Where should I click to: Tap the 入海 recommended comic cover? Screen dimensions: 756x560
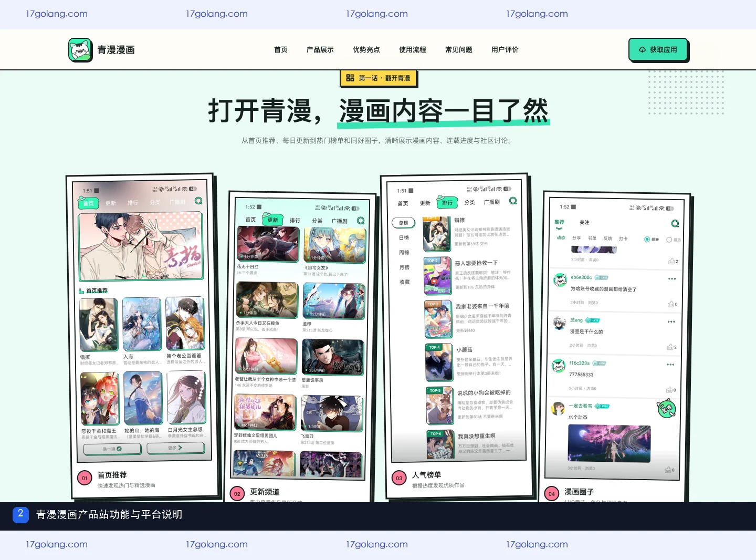(x=142, y=324)
